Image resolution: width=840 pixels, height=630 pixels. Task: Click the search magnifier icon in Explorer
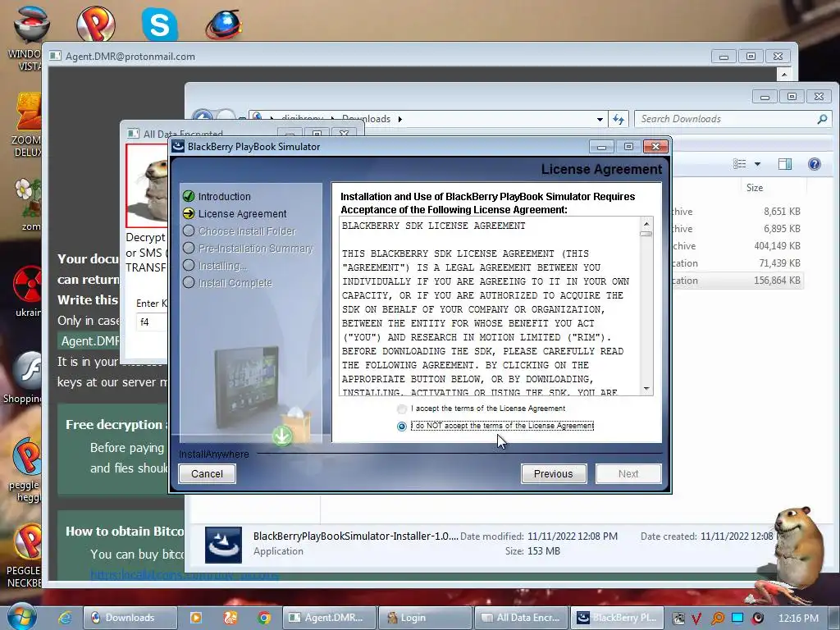click(x=822, y=119)
